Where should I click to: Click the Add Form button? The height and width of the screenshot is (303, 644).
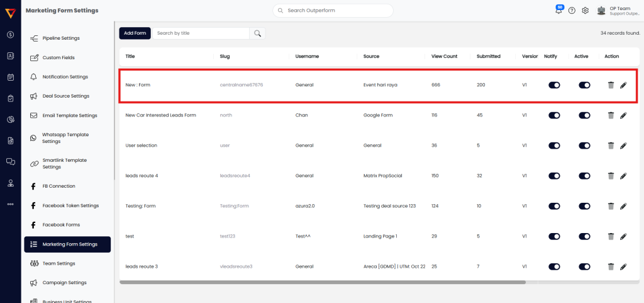135,33
